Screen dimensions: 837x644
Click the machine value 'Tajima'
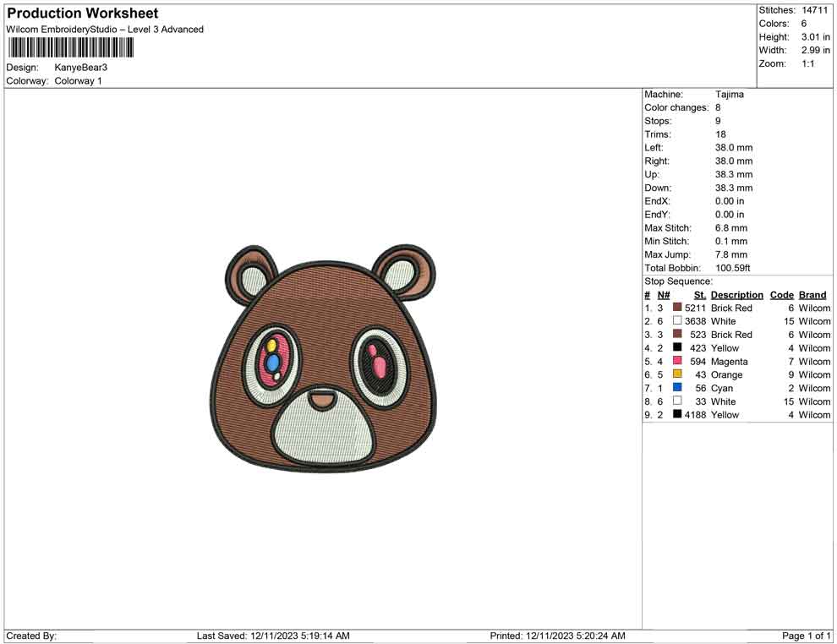point(729,94)
